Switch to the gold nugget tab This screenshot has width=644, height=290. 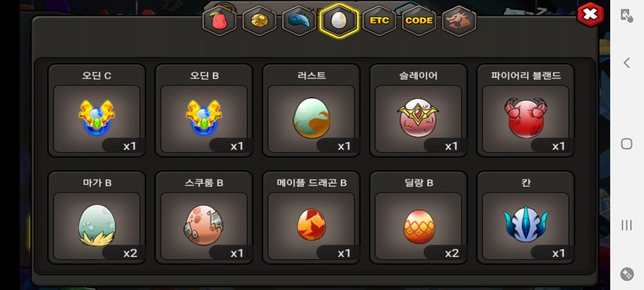pos(259,21)
